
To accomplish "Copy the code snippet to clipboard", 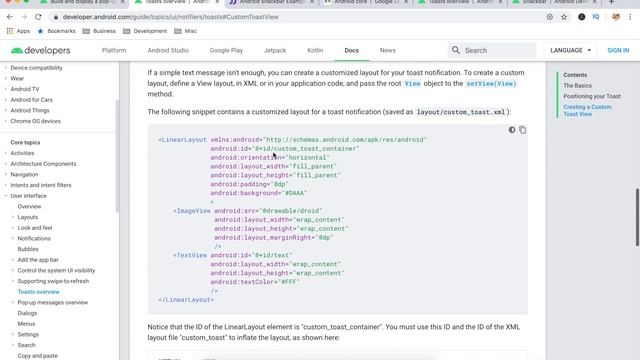I will (522, 130).
